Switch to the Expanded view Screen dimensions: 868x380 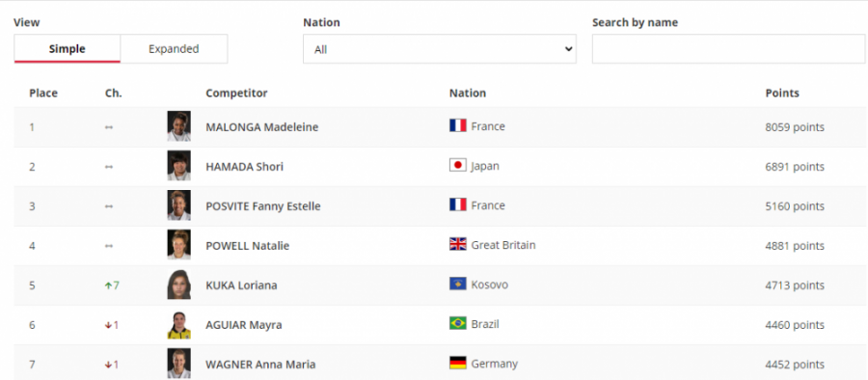click(x=174, y=49)
